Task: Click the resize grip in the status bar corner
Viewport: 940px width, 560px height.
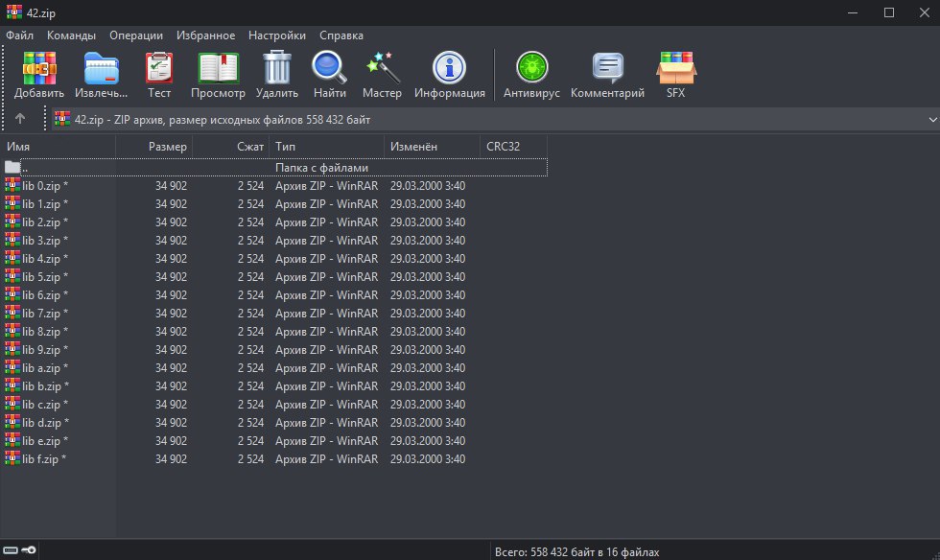Action: click(934, 554)
